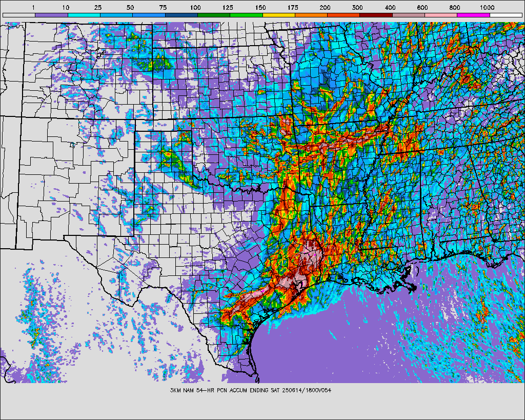Click the legend label "50"
This screenshot has width=525, height=420.
point(131,7)
